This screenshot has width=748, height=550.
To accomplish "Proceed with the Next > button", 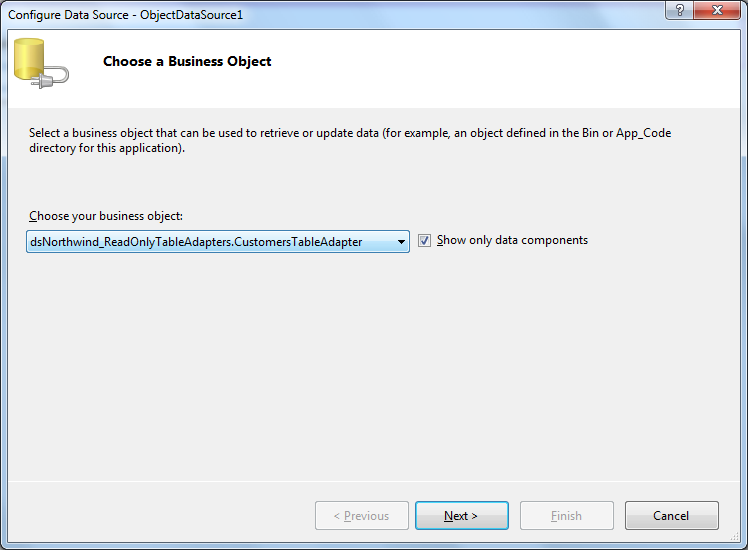I will (x=461, y=516).
